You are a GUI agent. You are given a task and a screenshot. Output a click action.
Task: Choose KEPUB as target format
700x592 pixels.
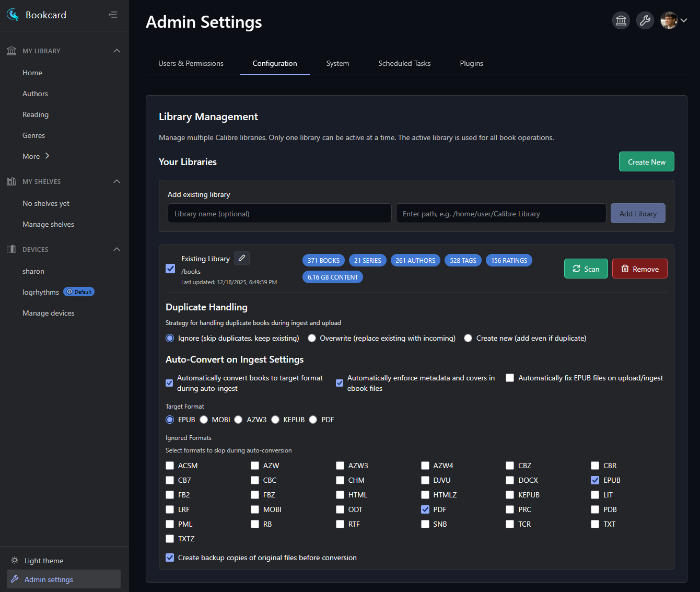click(275, 420)
